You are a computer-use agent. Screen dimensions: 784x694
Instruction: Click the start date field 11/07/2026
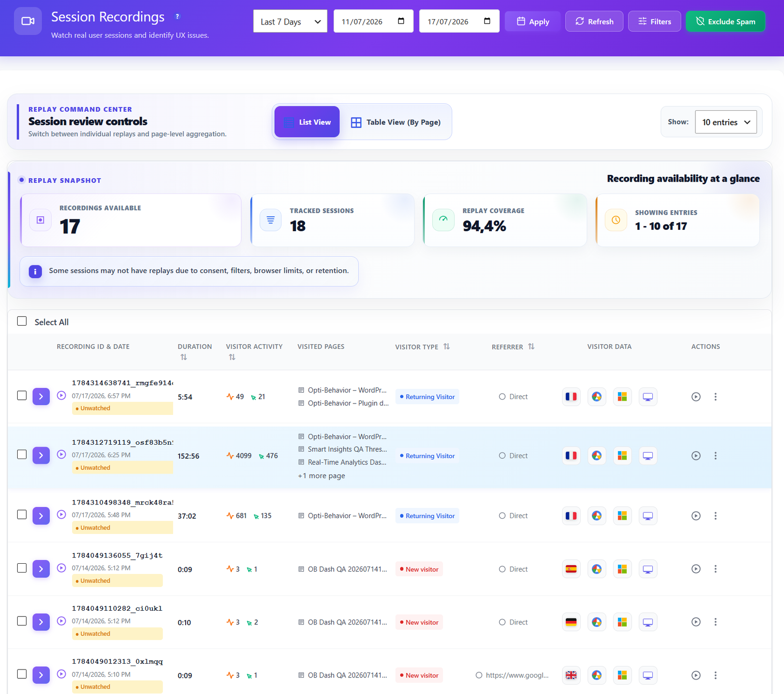[x=373, y=22]
